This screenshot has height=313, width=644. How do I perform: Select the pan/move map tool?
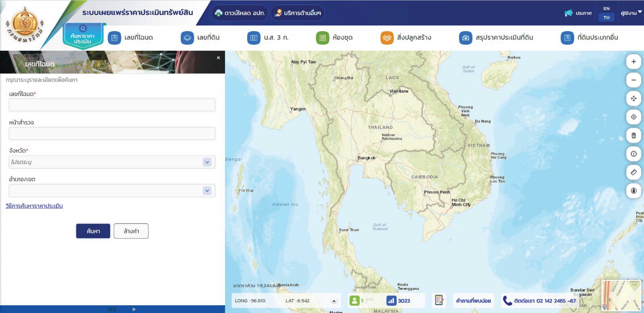pos(633,99)
